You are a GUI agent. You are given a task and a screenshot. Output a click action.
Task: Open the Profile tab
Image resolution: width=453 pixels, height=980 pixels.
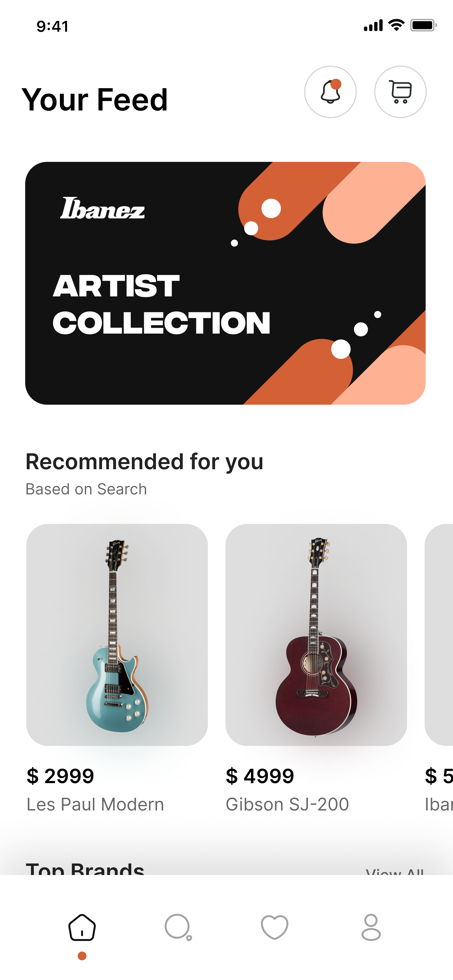click(x=371, y=927)
